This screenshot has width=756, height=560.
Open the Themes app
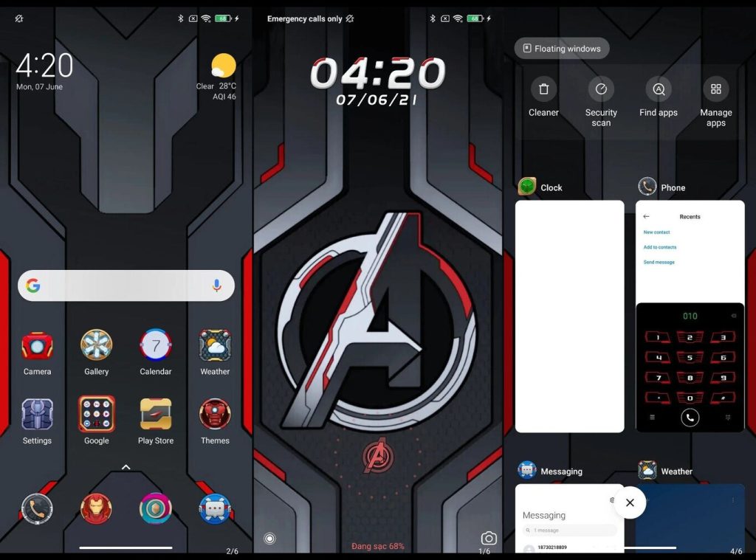click(x=215, y=414)
